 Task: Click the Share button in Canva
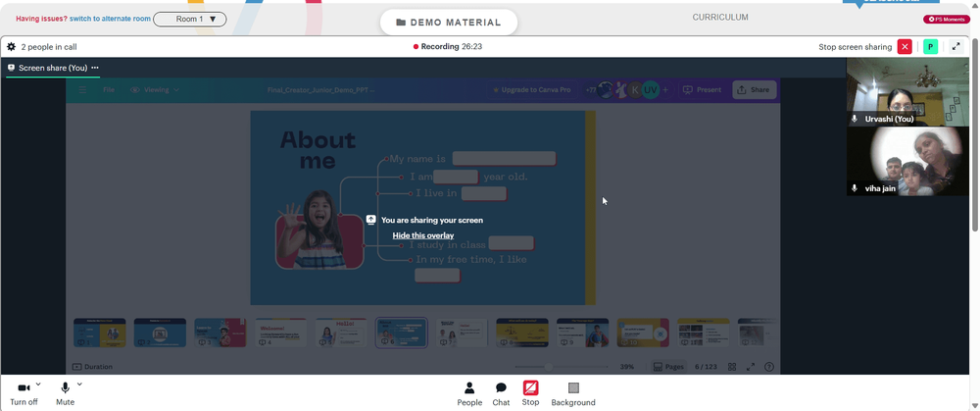click(x=754, y=90)
